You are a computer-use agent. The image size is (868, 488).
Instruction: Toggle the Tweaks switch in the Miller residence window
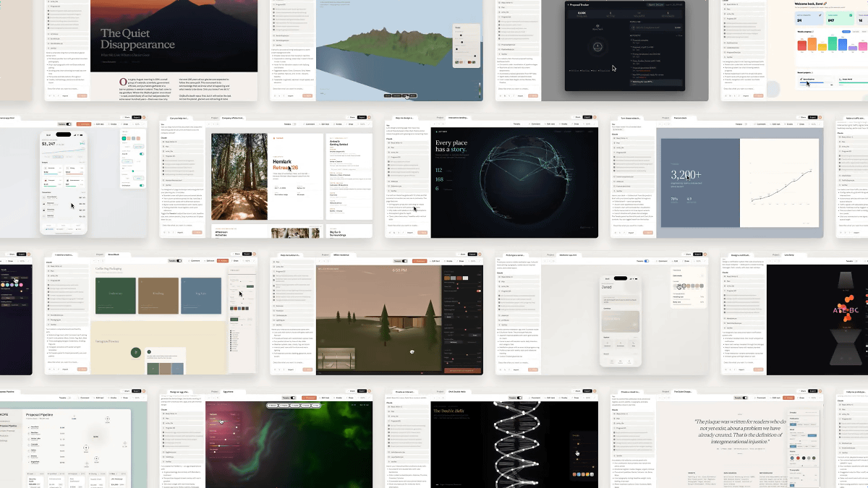[405, 260]
